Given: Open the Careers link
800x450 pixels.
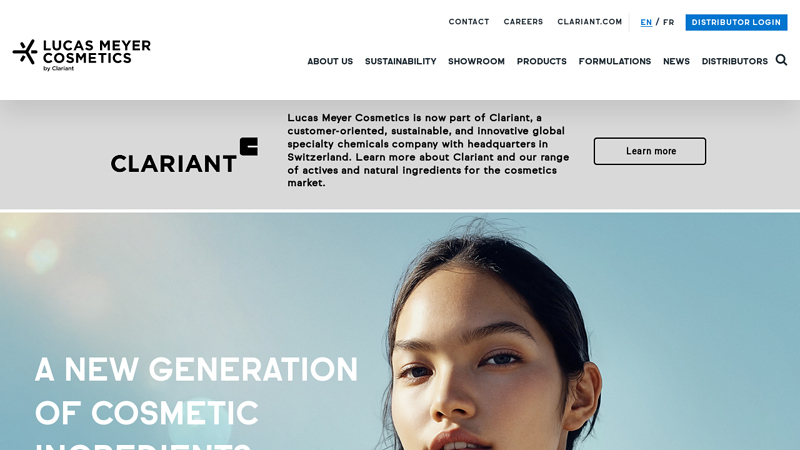Looking at the screenshot, I should (x=523, y=21).
